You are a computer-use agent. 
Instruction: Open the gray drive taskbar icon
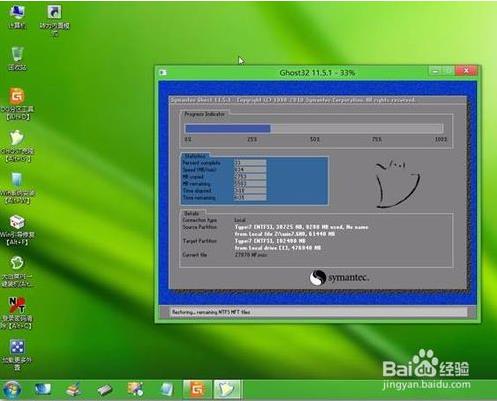[x=104, y=389]
